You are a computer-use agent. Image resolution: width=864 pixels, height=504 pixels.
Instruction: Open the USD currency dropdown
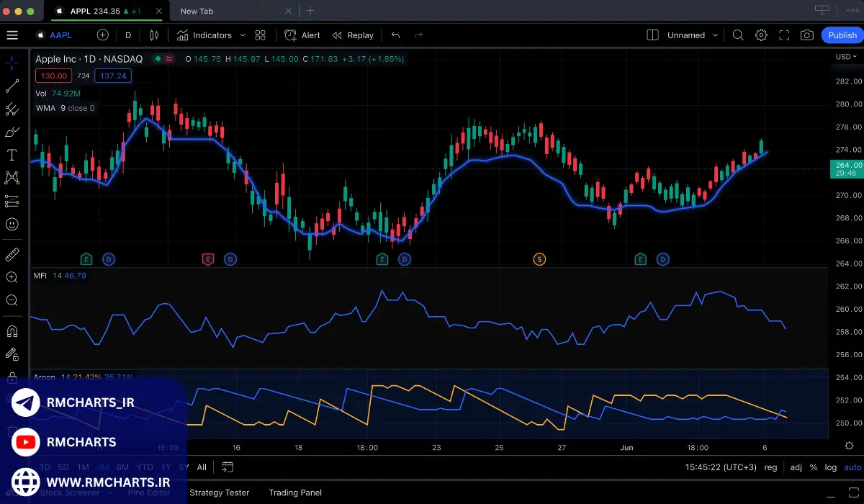point(845,57)
